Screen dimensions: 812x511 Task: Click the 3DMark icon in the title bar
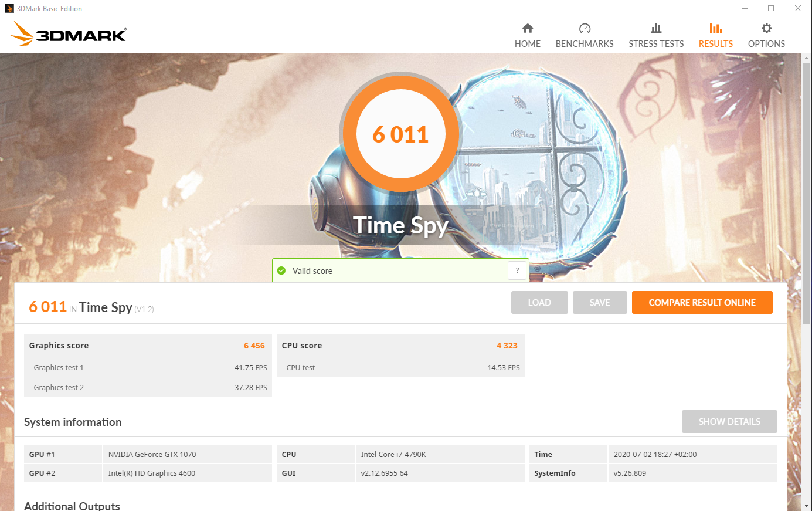[x=8, y=8]
